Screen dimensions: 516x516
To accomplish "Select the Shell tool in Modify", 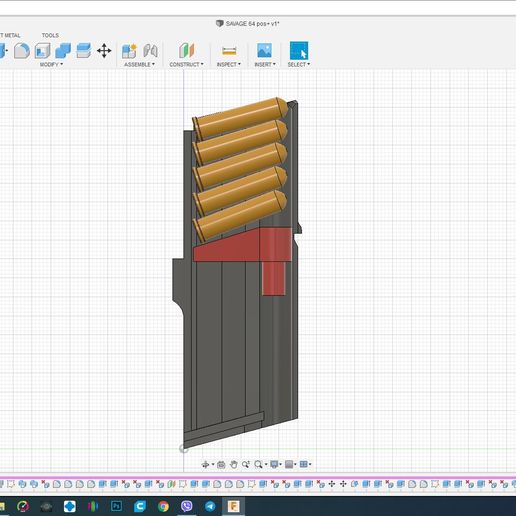I will (x=43, y=51).
